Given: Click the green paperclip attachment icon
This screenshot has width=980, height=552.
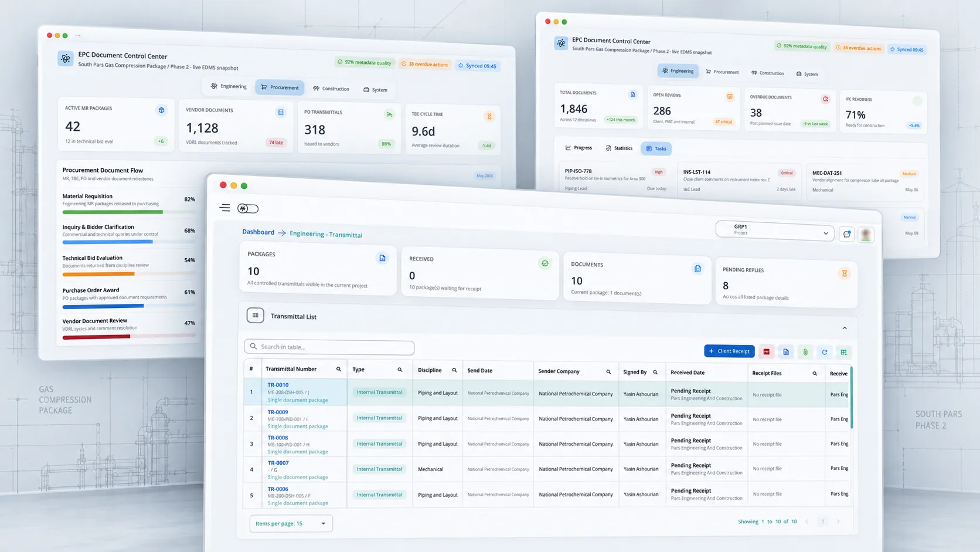Looking at the screenshot, I should tap(805, 352).
